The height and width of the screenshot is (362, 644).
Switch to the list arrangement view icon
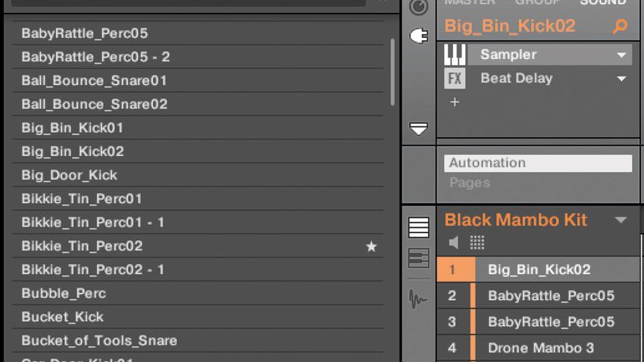click(418, 227)
